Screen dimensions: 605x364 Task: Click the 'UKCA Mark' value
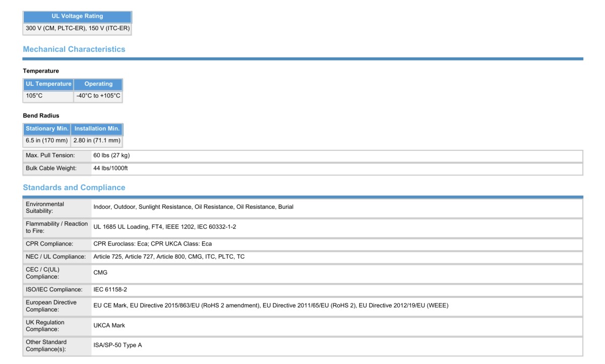tap(109, 326)
